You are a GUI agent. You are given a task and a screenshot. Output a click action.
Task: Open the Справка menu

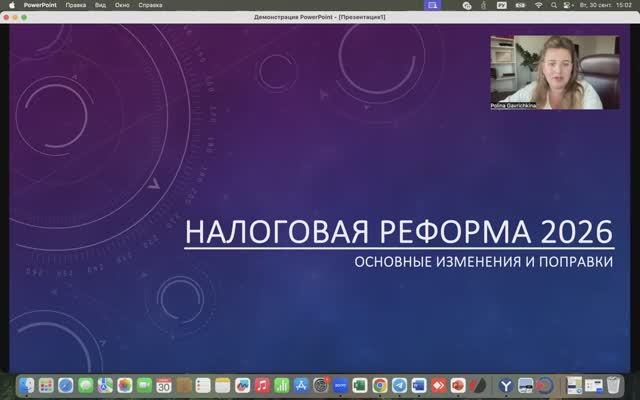[150, 5]
